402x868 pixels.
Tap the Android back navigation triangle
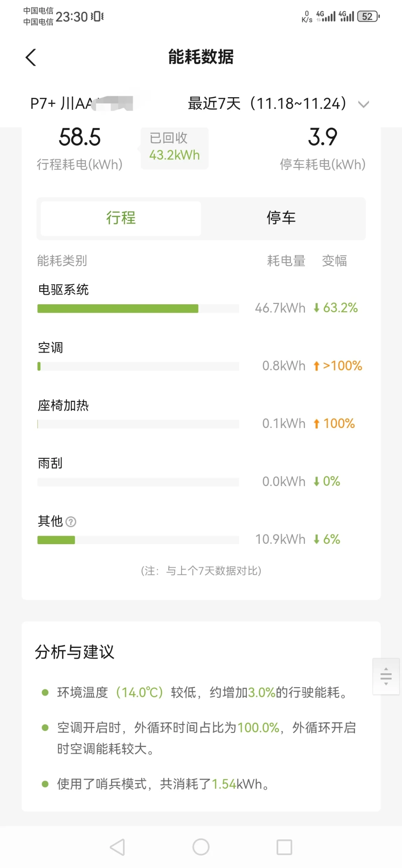click(x=117, y=847)
